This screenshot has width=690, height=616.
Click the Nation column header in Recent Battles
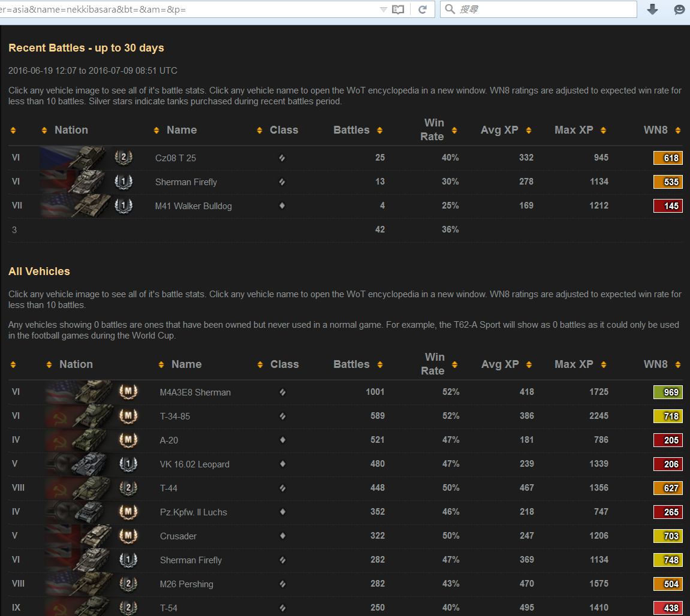click(71, 130)
